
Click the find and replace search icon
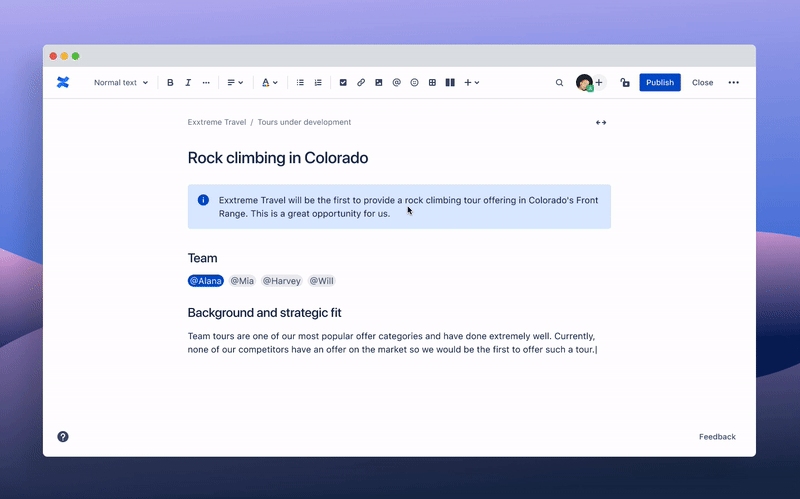559,83
